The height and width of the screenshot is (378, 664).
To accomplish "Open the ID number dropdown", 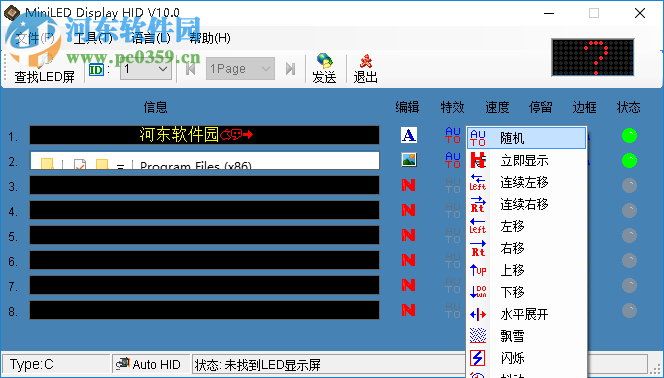I will (x=146, y=69).
